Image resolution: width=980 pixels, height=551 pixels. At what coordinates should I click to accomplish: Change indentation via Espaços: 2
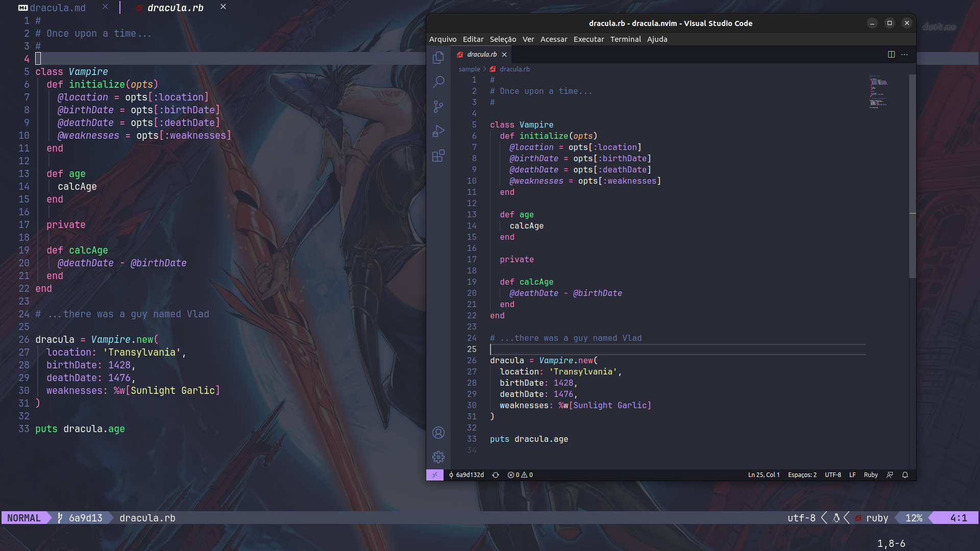(802, 475)
